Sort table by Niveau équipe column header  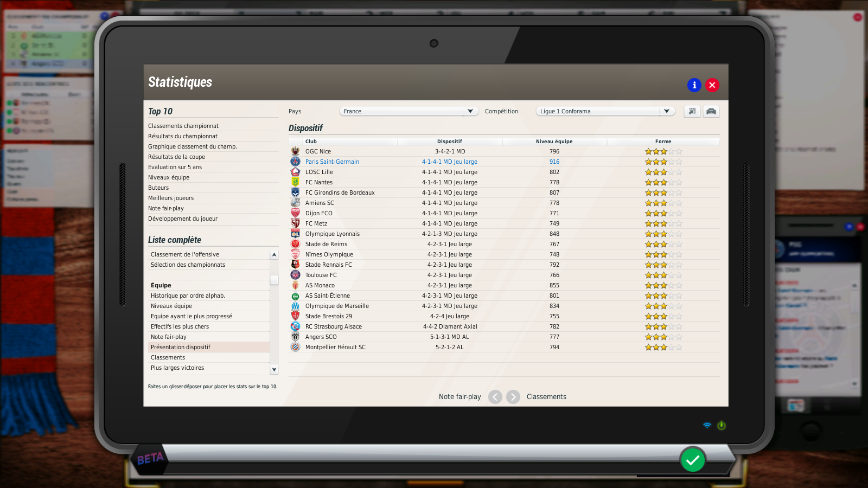554,142
